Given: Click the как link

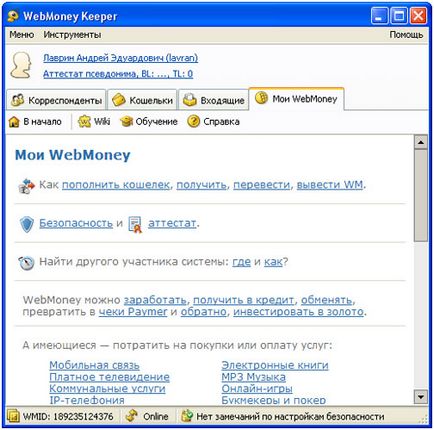Looking at the screenshot, I should (273, 262).
